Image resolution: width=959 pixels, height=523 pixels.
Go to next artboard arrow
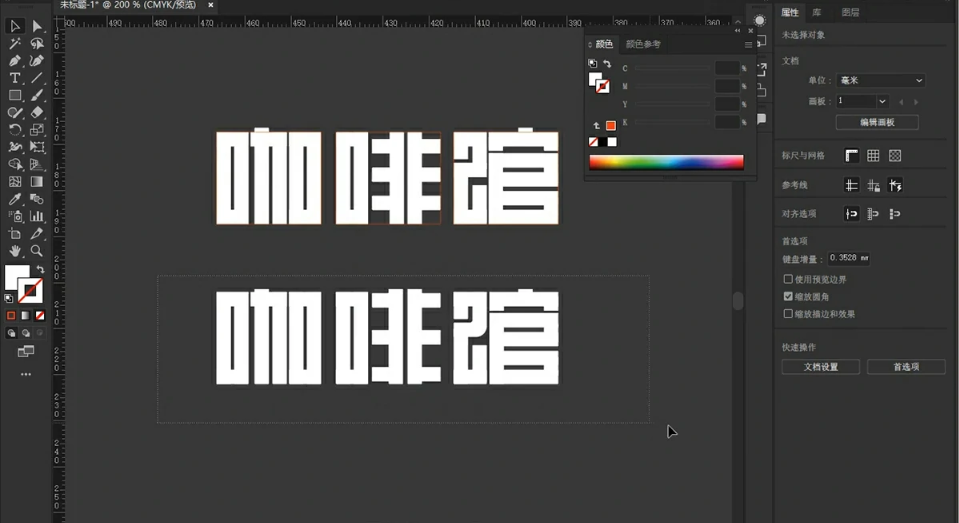tap(916, 102)
